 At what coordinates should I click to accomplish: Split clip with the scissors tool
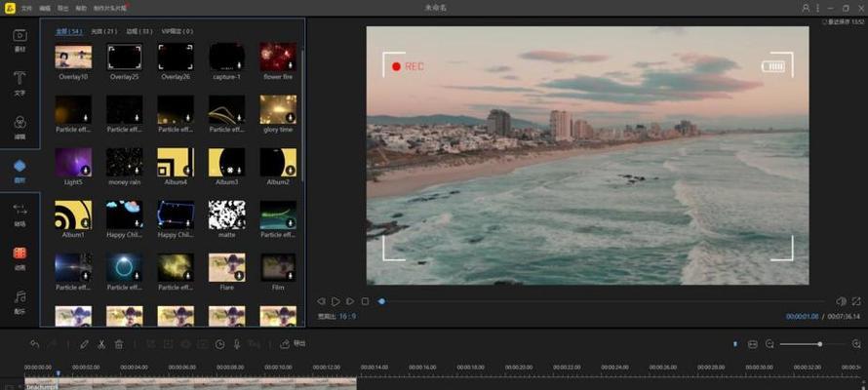(101, 344)
